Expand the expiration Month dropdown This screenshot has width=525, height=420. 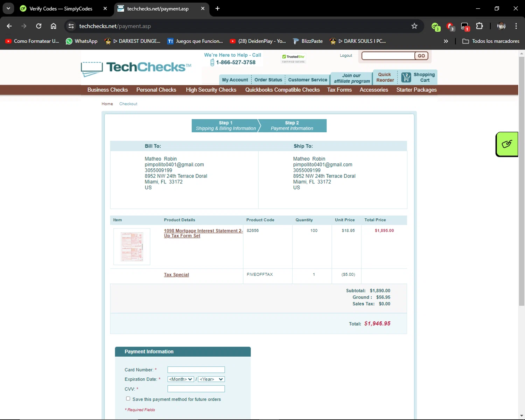[181, 379]
